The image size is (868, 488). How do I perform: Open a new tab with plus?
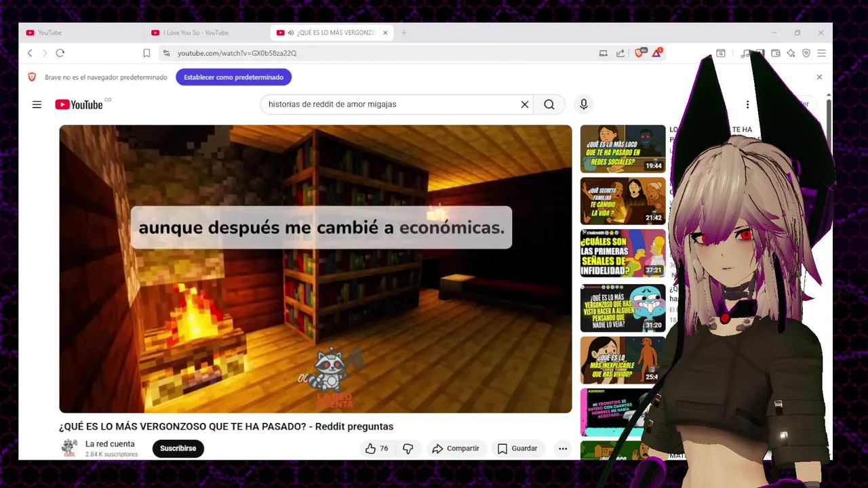click(404, 33)
